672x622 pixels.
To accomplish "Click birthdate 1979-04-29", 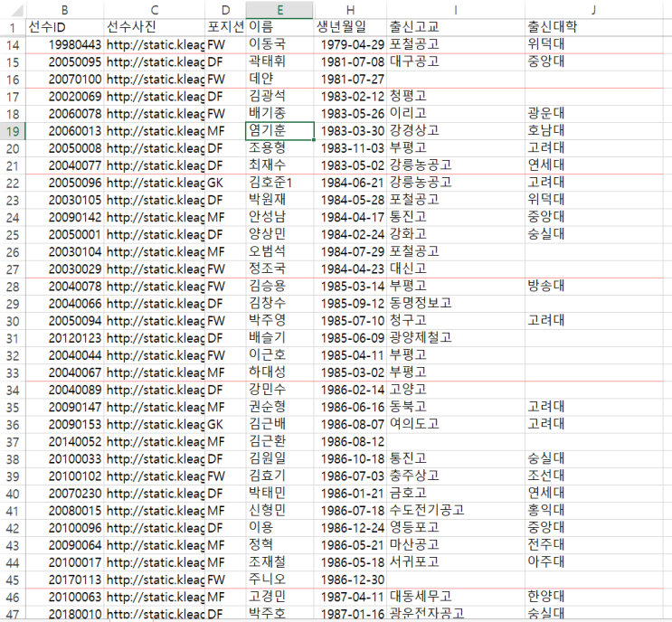I will tap(350, 44).
